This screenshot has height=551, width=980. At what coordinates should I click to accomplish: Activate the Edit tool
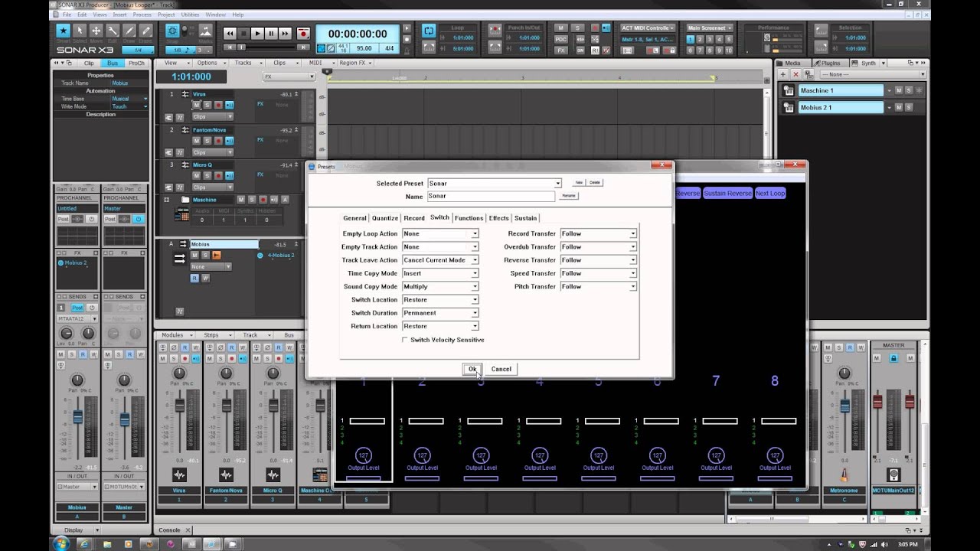pos(113,32)
